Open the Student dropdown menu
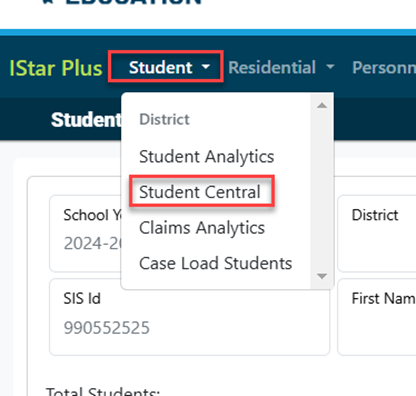 166,67
